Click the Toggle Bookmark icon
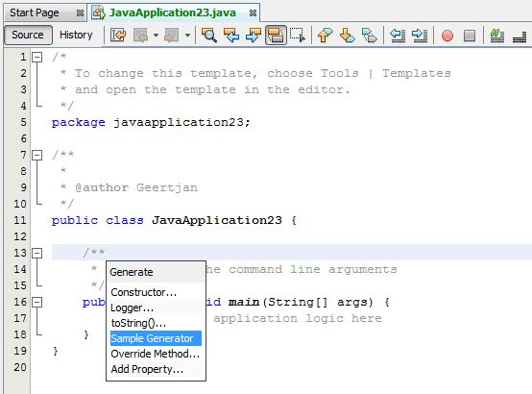532x394 pixels. coord(370,35)
